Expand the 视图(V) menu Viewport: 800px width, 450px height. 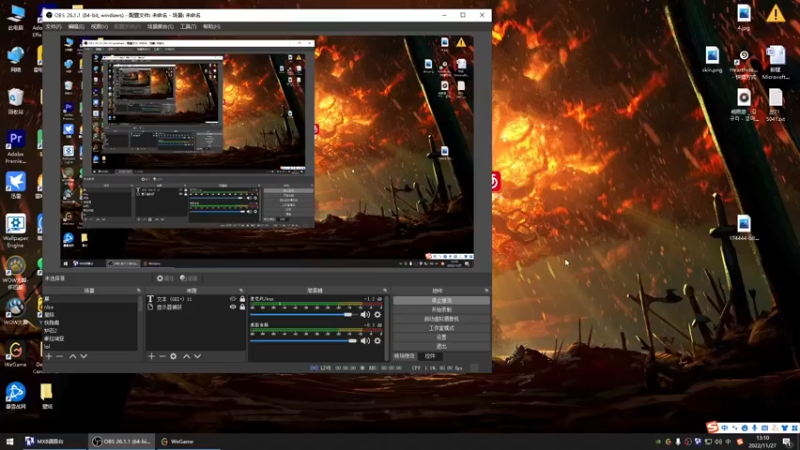point(99,27)
